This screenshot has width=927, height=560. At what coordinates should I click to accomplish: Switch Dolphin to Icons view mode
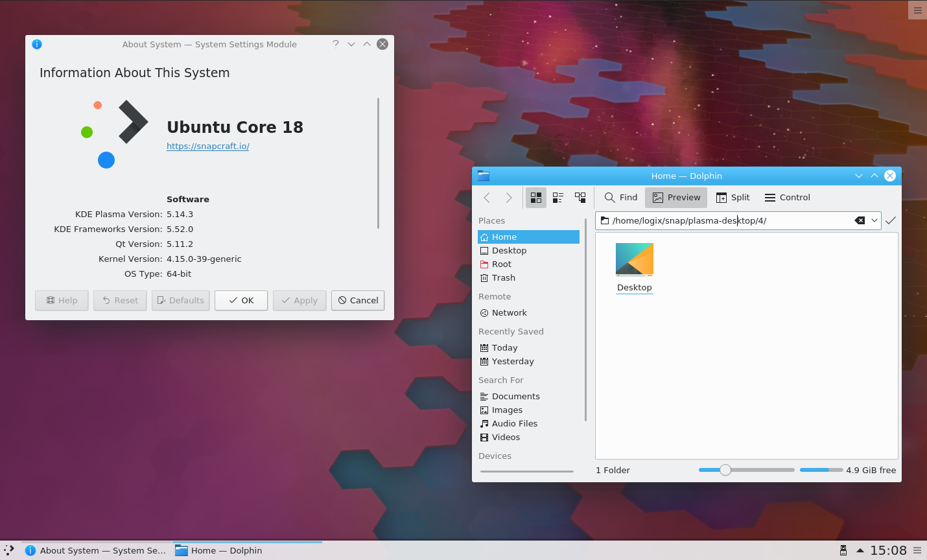tap(536, 198)
